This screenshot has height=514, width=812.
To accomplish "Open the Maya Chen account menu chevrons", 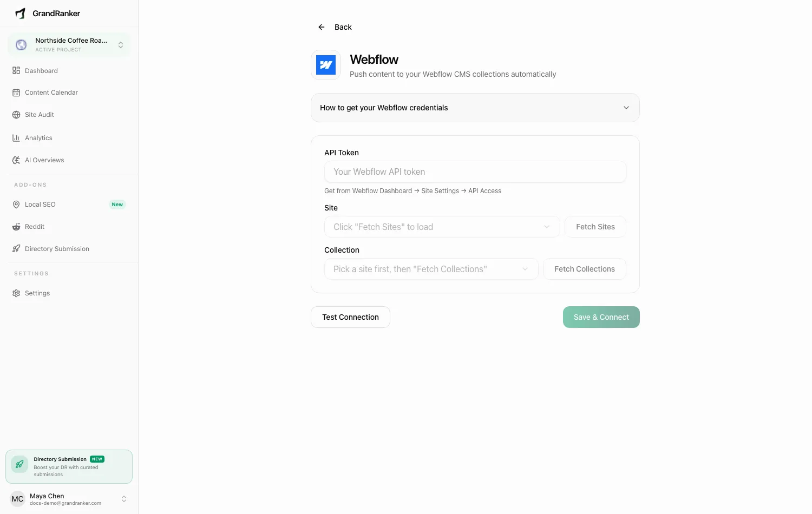I will (x=124, y=499).
